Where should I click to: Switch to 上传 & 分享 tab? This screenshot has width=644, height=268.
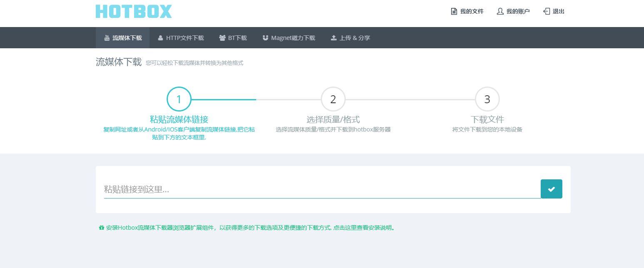(x=350, y=38)
